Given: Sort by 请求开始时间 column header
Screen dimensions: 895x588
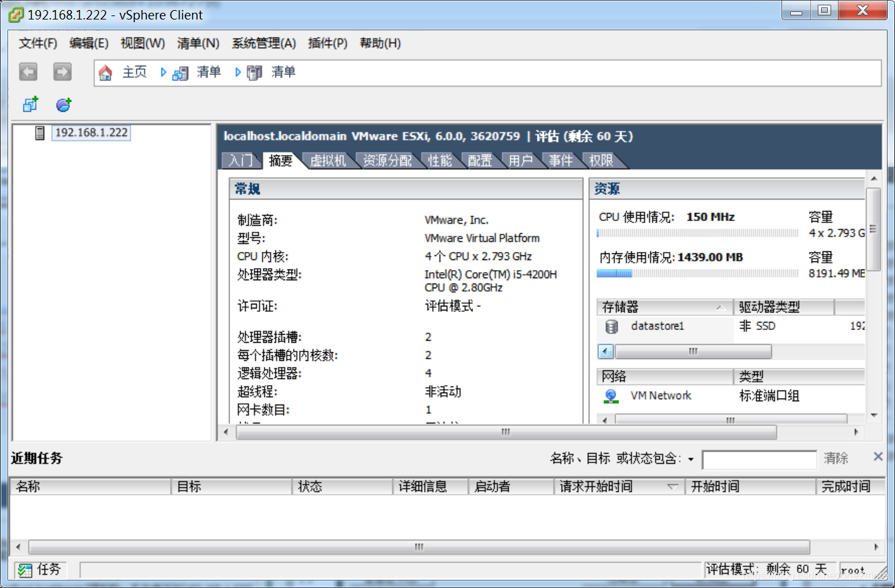Looking at the screenshot, I should pos(619,487).
